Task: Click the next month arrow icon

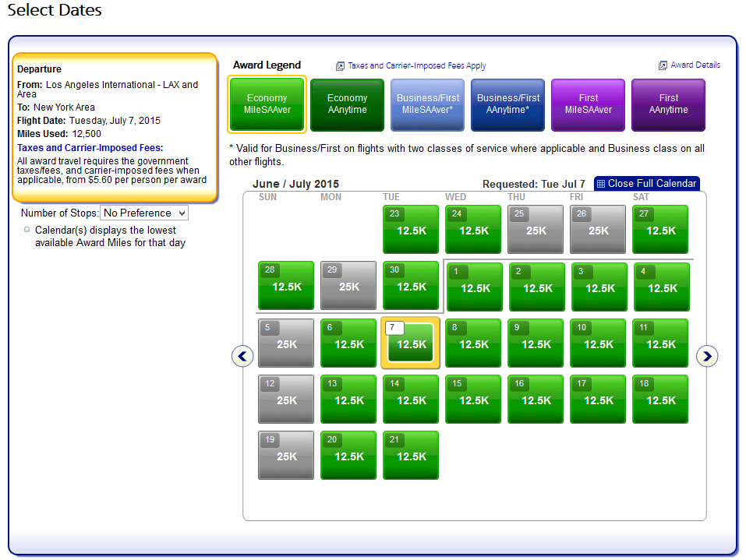Action: (x=707, y=356)
